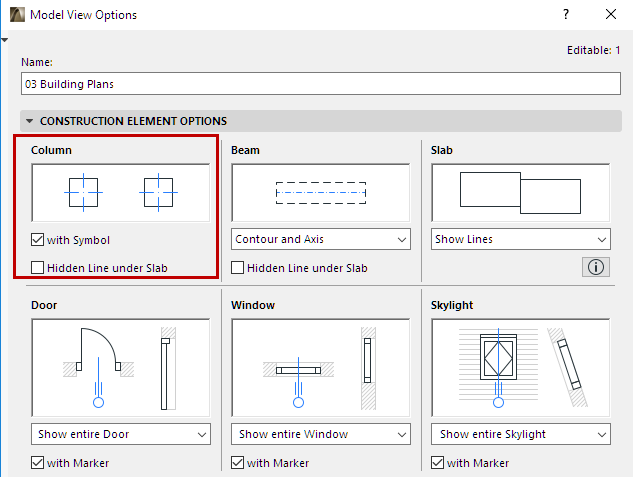Screen dimensions: 633x477
Task: Open the Show entire Door dropdown
Action: click(x=121, y=434)
